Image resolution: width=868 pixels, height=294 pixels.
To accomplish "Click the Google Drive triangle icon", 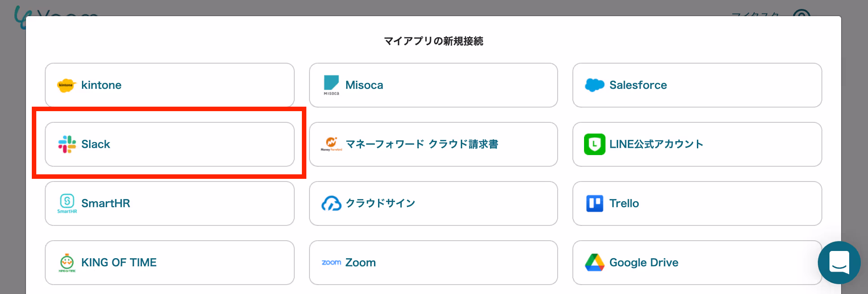I will point(594,263).
